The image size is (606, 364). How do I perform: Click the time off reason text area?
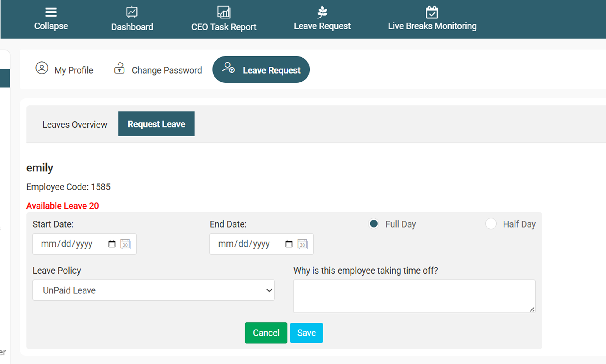click(414, 296)
